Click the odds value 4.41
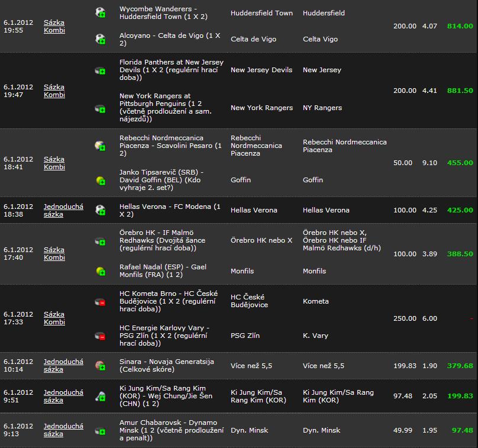478x448 pixels. 429,91
